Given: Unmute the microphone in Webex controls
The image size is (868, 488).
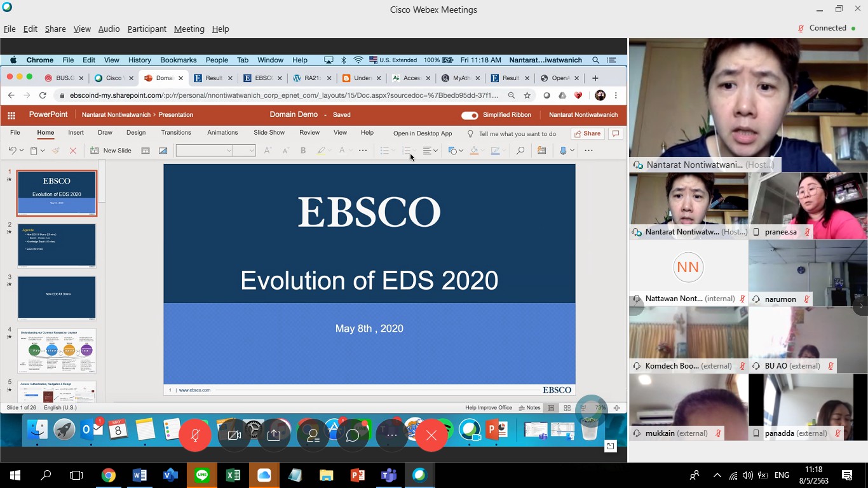Looking at the screenshot, I should 195,435.
